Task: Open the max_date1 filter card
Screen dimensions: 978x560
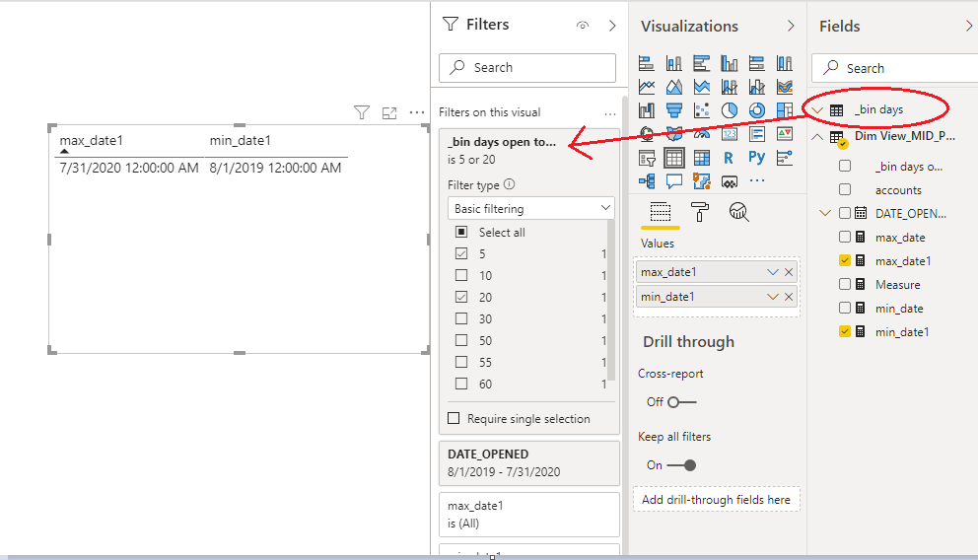Action: pyautogui.click(x=528, y=515)
